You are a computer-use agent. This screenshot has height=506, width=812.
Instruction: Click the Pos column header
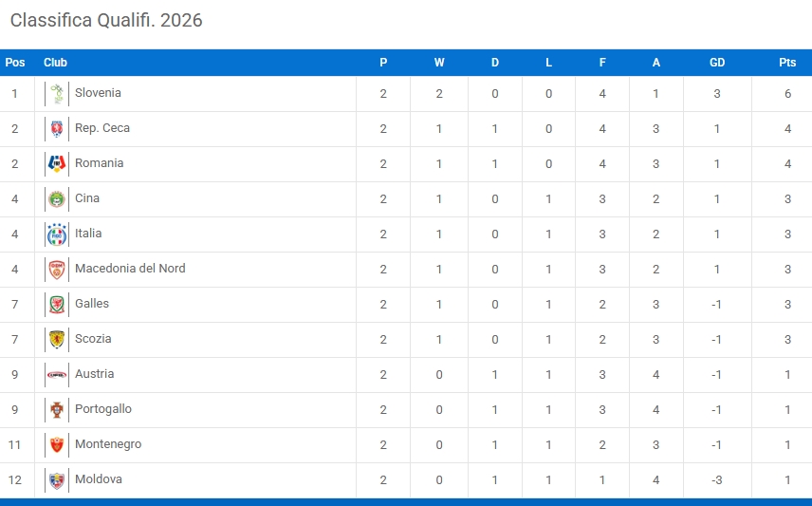pyautogui.click(x=15, y=63)
